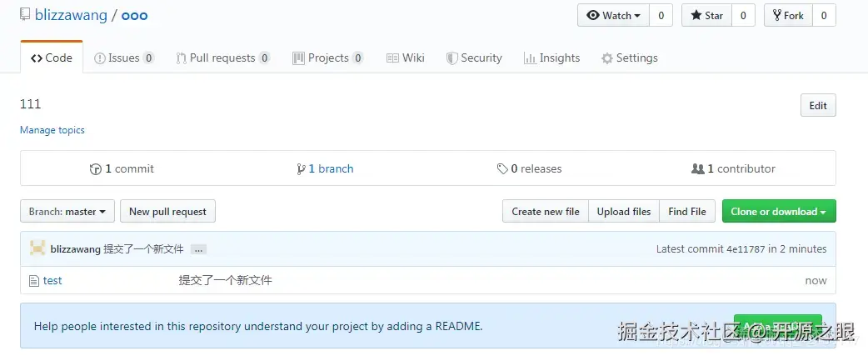Screen dimensions: 868x356
Task: Switch to the Issues tab
Action: pos(123,58)
